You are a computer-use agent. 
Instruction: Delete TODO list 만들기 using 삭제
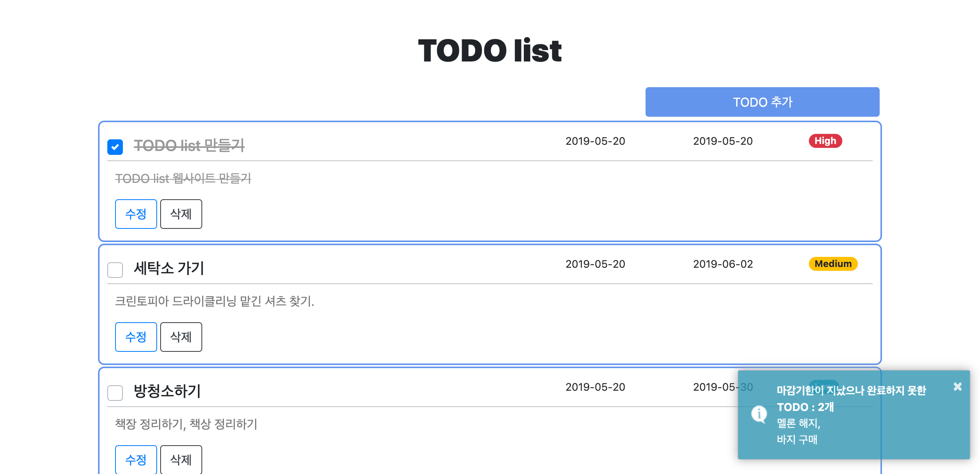181,214
